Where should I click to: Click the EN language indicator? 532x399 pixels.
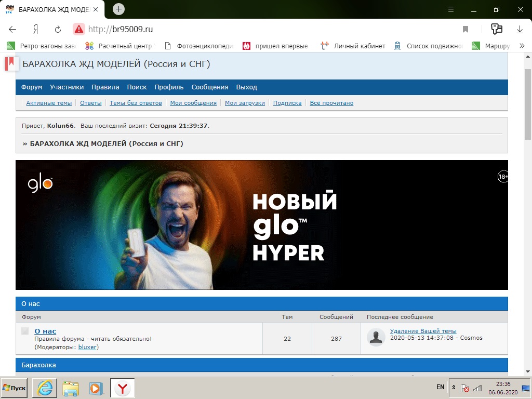pyautogui.click(x=440, y=387)
